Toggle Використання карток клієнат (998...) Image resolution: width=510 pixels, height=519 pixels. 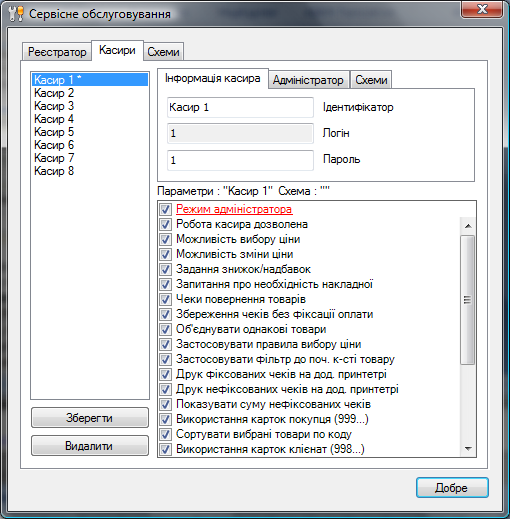(x=165, y=449)
